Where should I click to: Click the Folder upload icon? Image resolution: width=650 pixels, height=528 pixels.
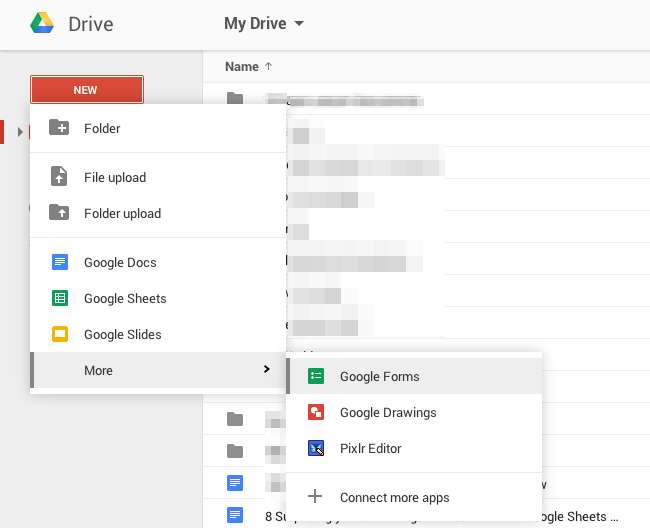pyautogui.click(x=59, y=213)
